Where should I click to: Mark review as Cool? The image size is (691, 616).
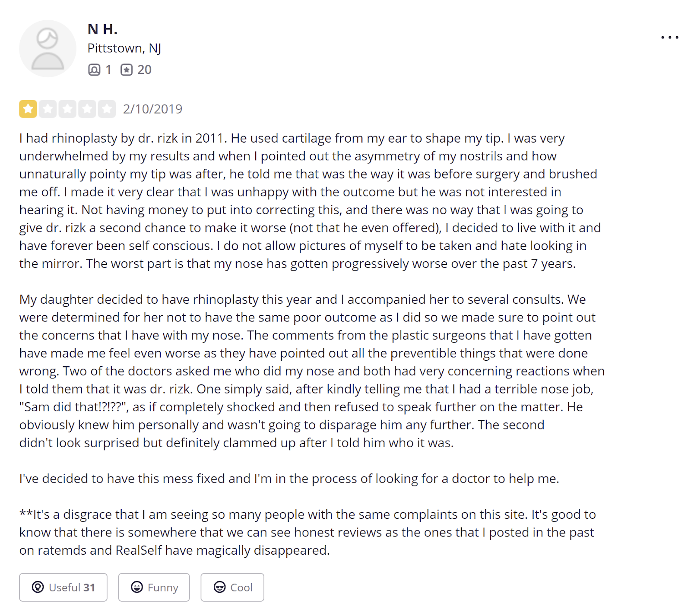232,587
